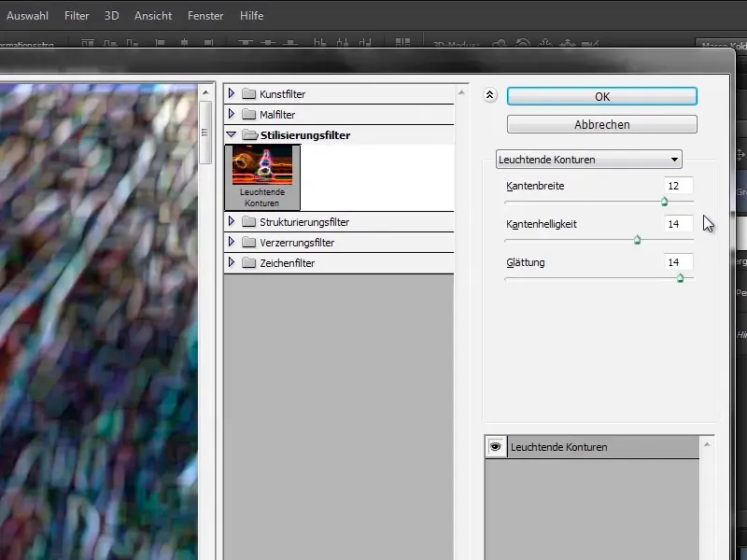Open the Filter menu
The width and height of the screenshot is (747, 560).
[77, 16]
